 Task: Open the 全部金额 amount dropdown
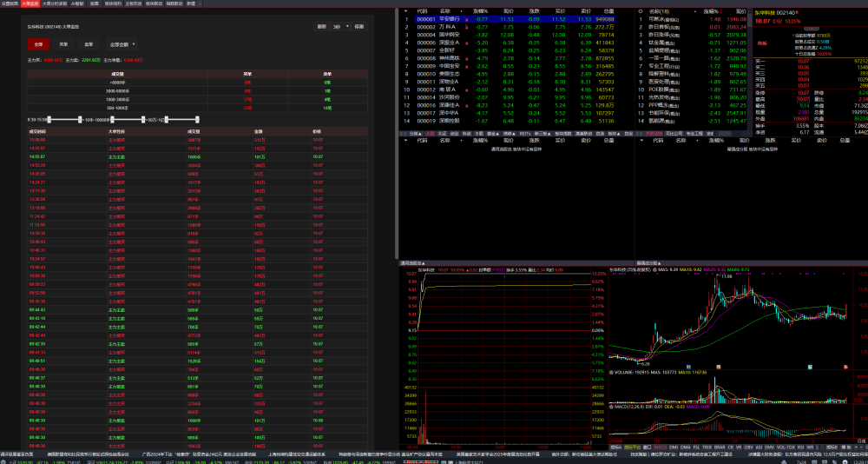pyautogui.click(x=122, y=44)
